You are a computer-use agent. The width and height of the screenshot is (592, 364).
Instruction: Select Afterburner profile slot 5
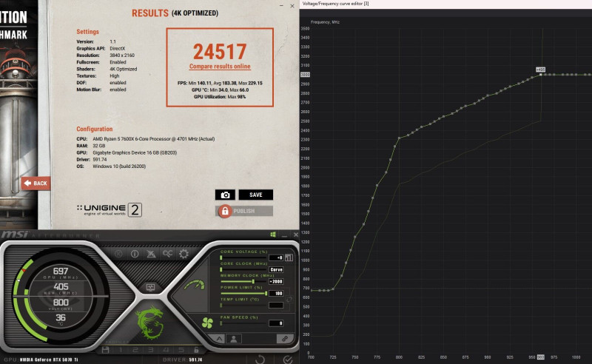tap(181, 350)
